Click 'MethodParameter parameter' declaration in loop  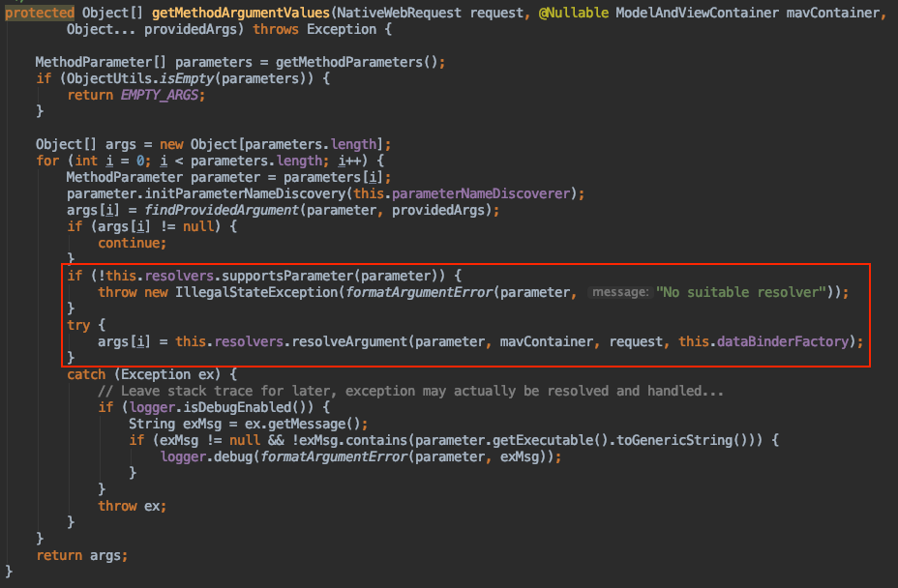point(163,177)
